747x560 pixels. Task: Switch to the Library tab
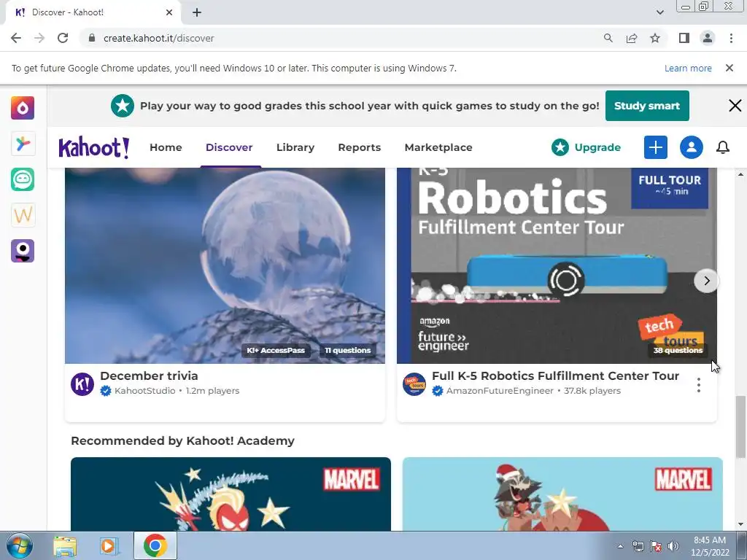pyautogui.click(x=295, y=147)
